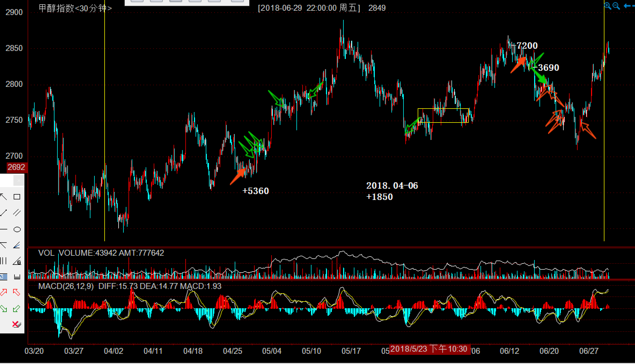635x364 pixels.
Task: Click the -3690 annotation text
Action: pyautogui.click(x=546, y=68)
